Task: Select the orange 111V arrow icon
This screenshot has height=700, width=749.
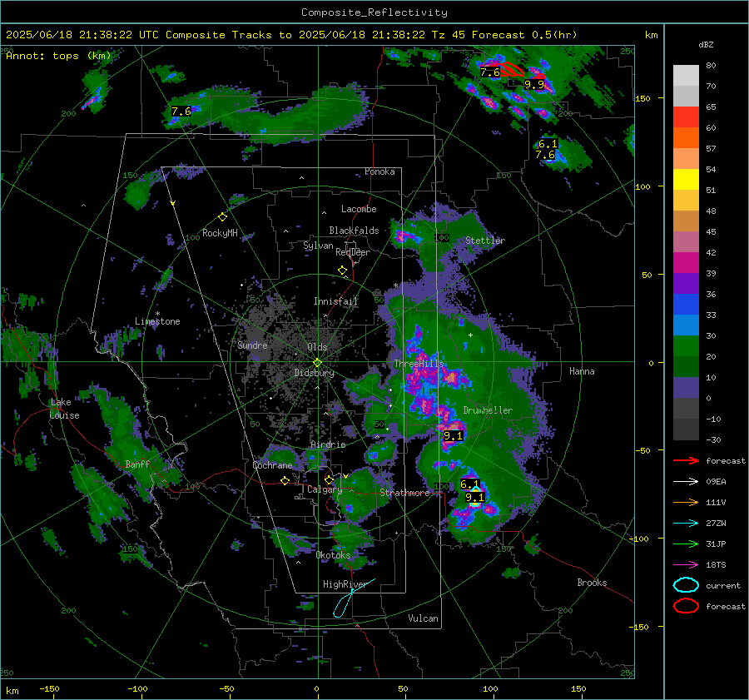Action: [x=686, y=502]
